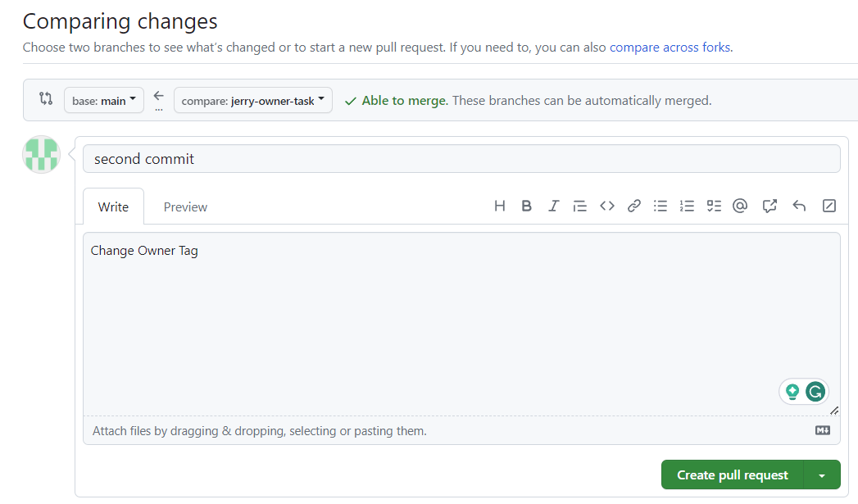Image resolution: width=858 pixels, height=504 pixels.
Task: Insert a saved reply
Action: pos(800,207)
